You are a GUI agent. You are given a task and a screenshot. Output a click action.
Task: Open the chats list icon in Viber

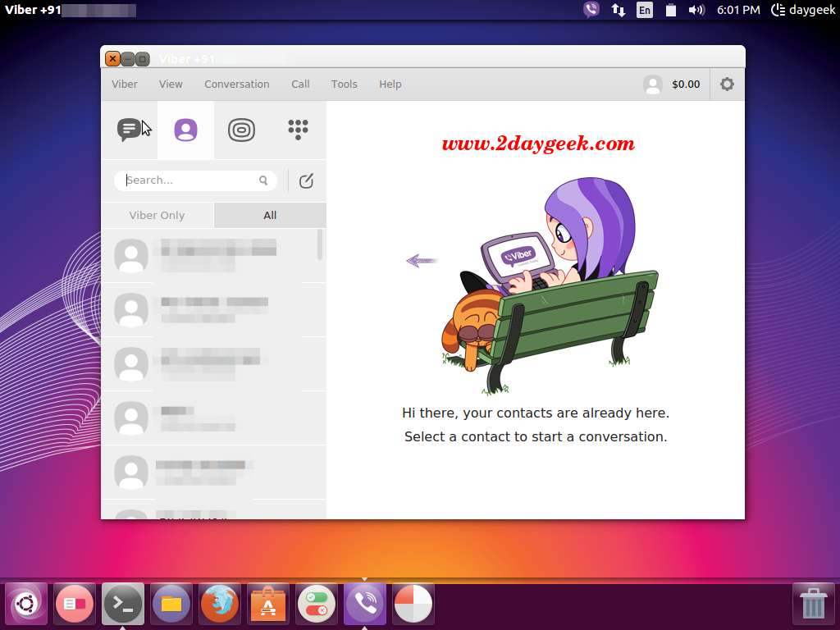pos(129,130)
